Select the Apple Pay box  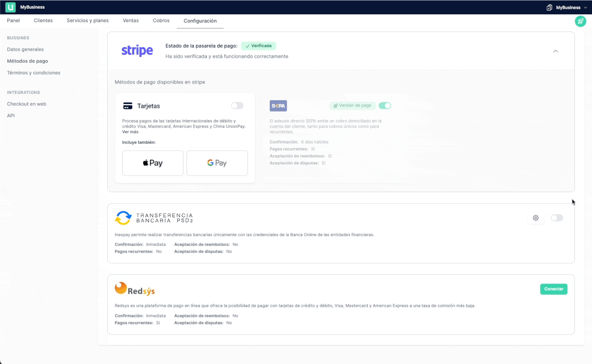[153, 163]
